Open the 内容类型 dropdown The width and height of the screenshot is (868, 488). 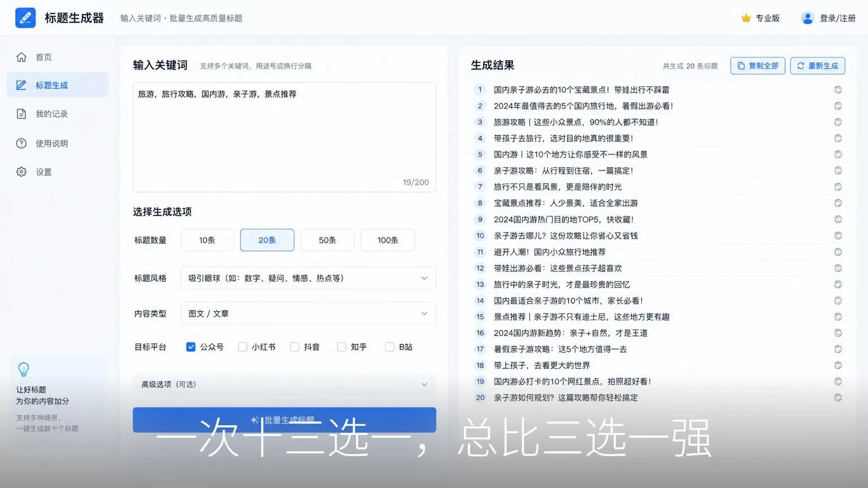308,313
